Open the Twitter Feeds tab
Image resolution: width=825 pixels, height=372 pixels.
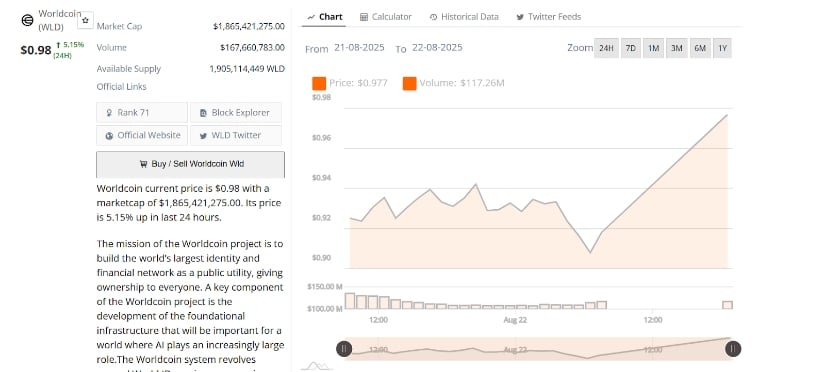[x=548, y=17]
